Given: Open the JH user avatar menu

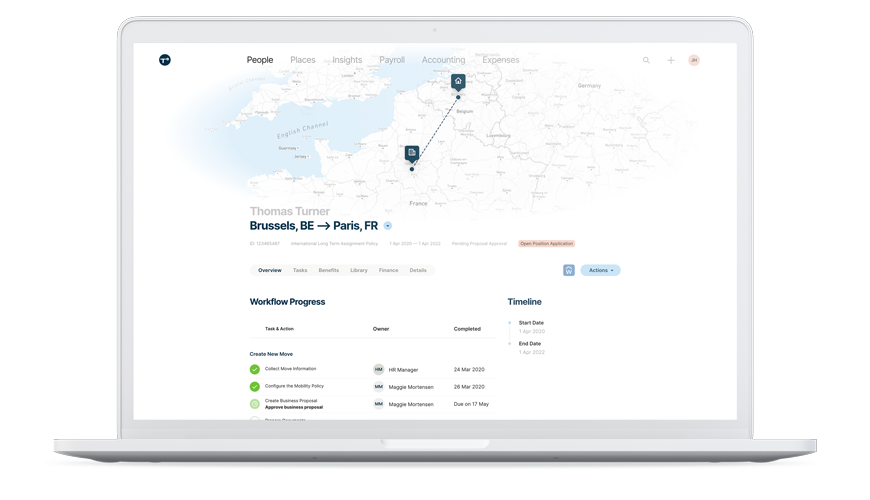Looking at the screenshot, I should click(x=694, y=60).
